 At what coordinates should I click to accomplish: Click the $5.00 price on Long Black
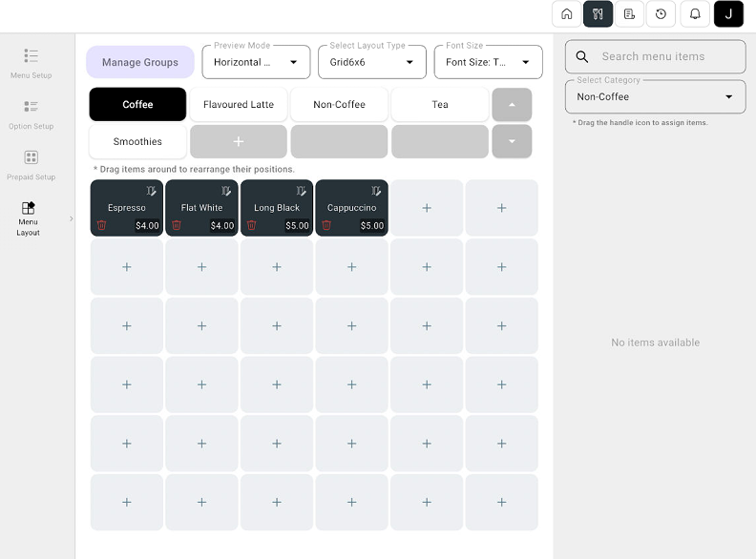[x=297, y=225]
